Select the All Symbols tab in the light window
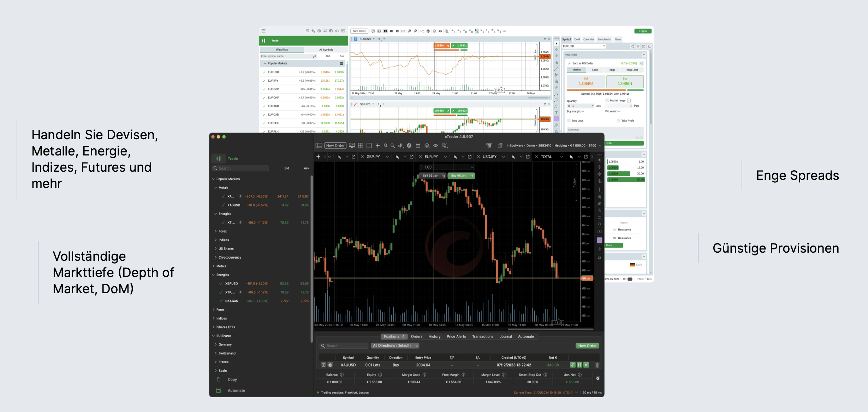The image size is (868, 412). click(326, 50)
